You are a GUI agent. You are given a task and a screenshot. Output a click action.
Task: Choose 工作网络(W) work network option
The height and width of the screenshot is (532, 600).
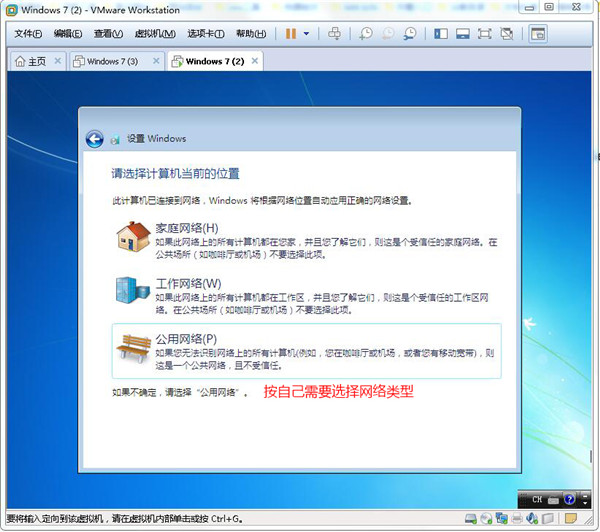point(307,295)
